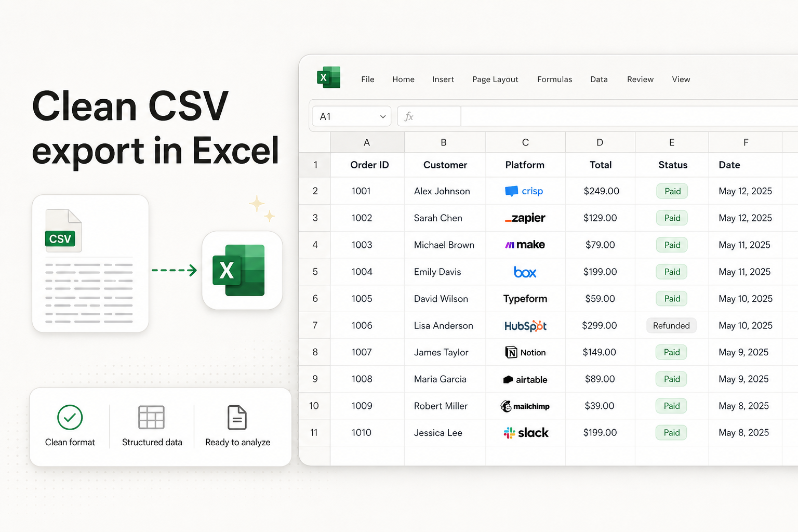Viewport: 798px width, 532px height.
Task: Click the CSV file icon
Action: coord(63,231)
